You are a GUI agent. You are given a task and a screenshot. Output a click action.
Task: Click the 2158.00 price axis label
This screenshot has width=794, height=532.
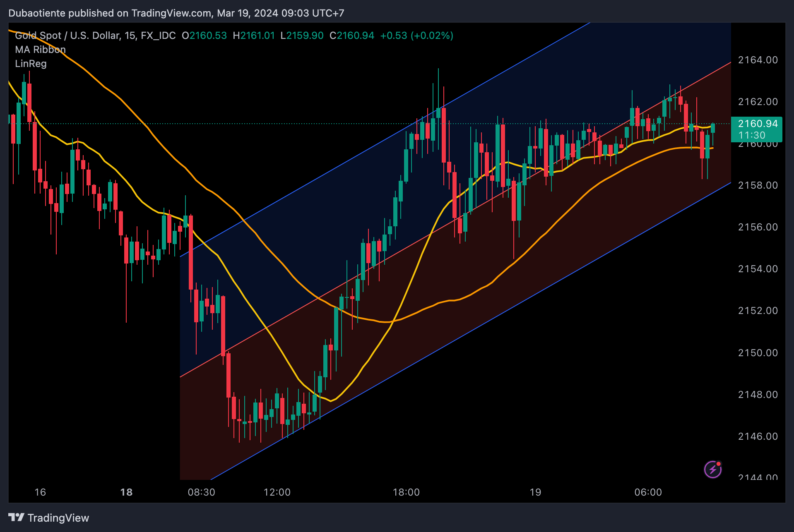758,185
